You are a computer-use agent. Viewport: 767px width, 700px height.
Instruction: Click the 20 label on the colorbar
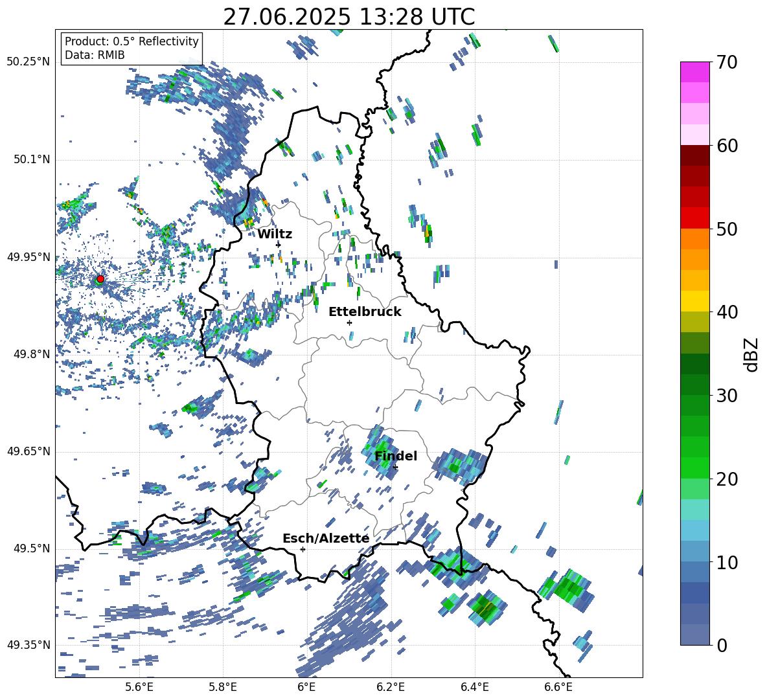(727, 479)
